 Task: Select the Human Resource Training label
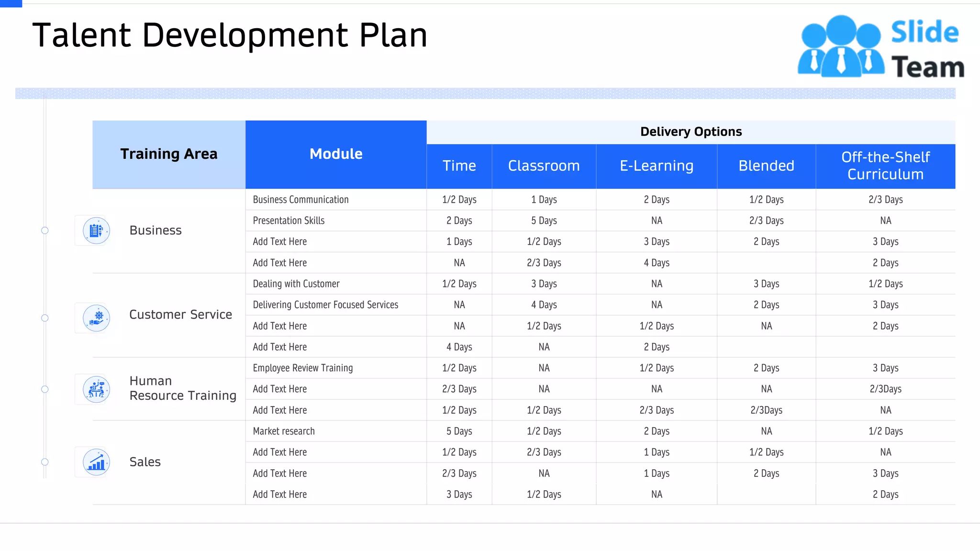tap(183, 388)
